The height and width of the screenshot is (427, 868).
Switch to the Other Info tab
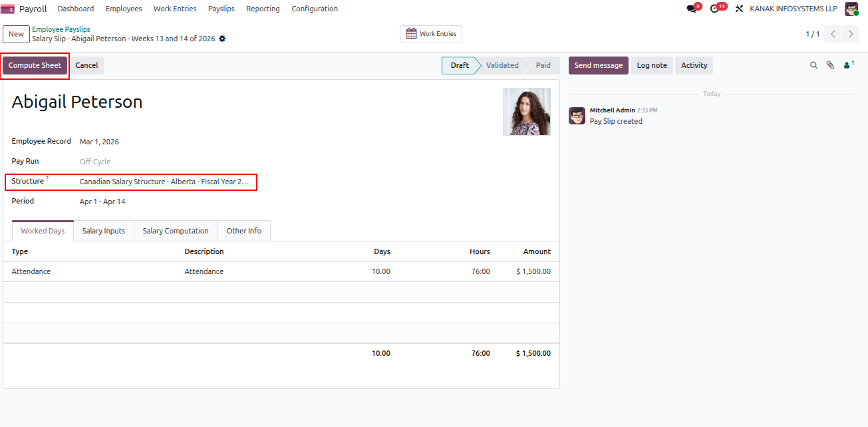tap(244, 231)
